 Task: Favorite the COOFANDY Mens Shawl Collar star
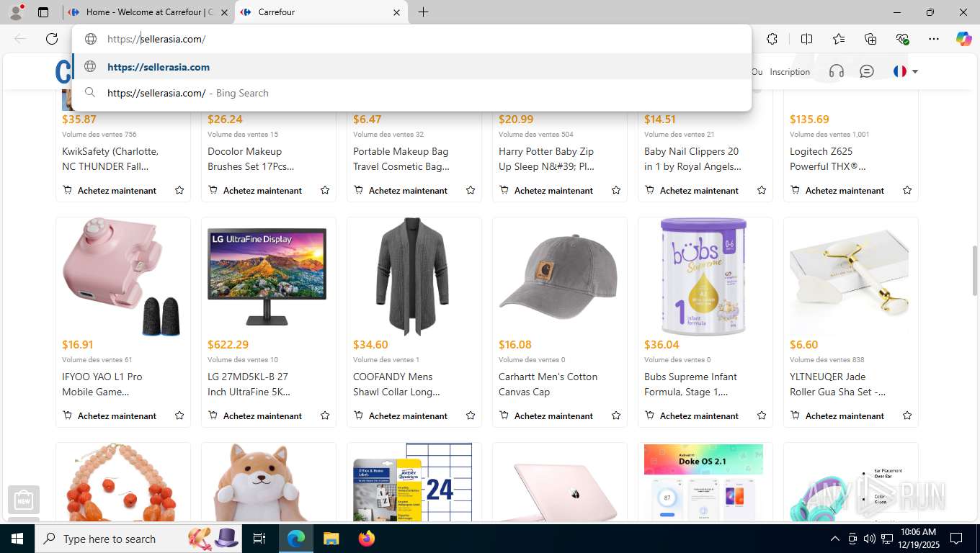(x=471, y=415)
